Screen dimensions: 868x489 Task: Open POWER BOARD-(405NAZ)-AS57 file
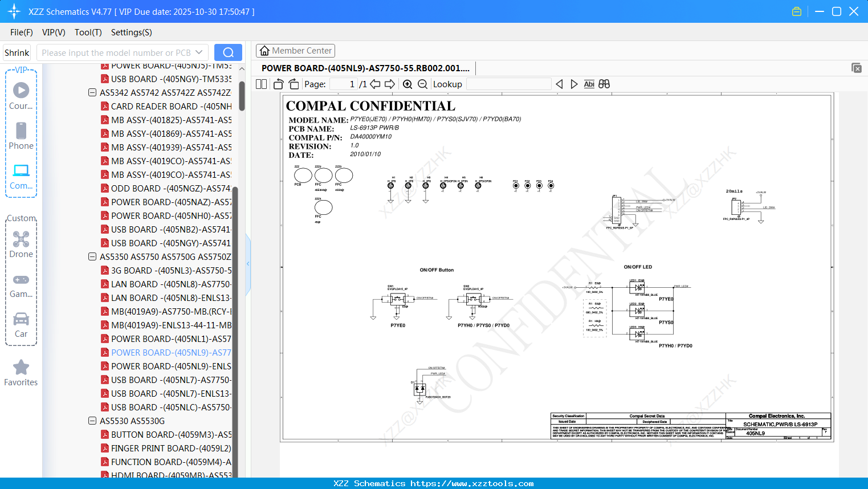tap(166, 202)
